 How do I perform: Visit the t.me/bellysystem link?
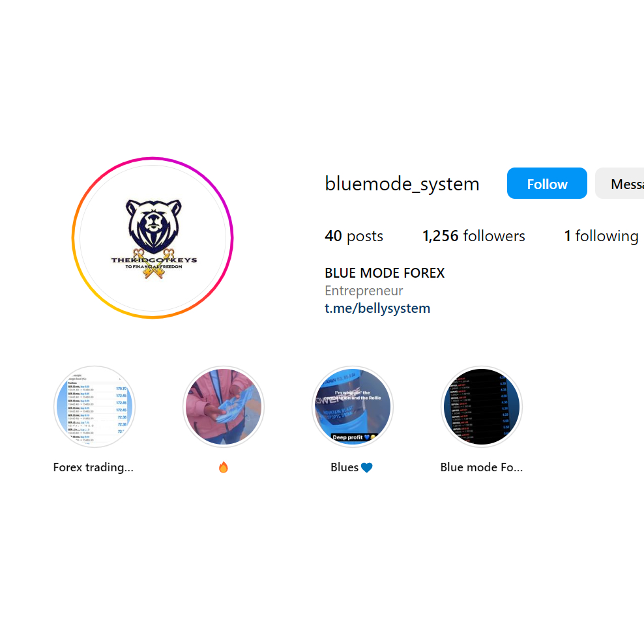(377, 308)
